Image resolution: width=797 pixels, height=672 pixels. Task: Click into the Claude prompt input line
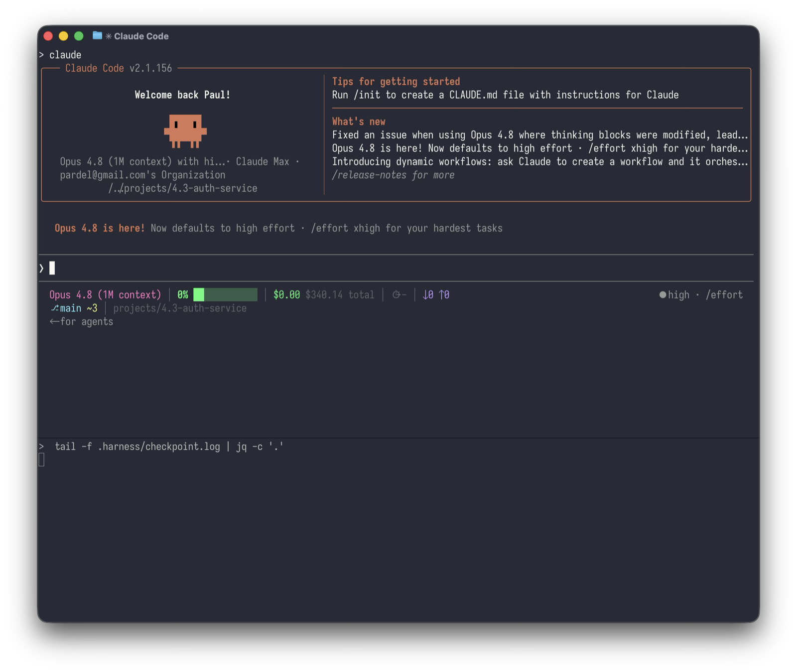396,269
